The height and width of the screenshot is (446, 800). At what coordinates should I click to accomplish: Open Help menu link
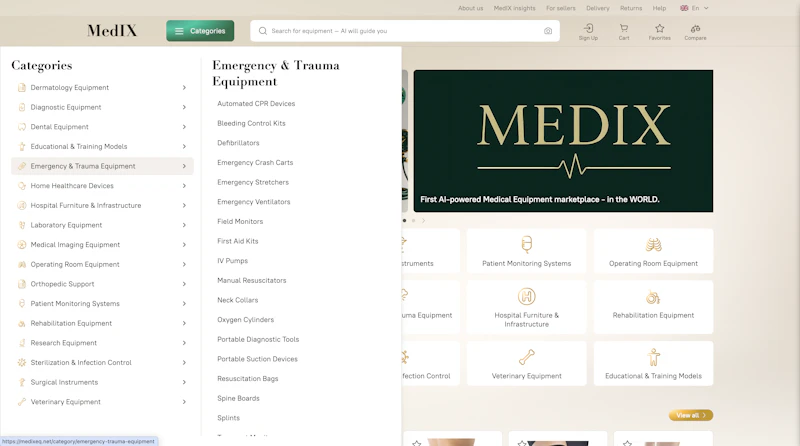pyautogui.click(x=659, y=8)
